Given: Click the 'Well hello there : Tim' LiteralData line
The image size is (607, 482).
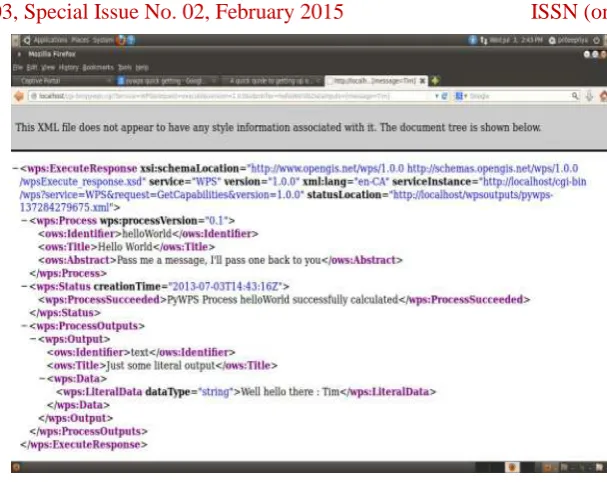Looking at the screenshot, I should pos(246,392).
